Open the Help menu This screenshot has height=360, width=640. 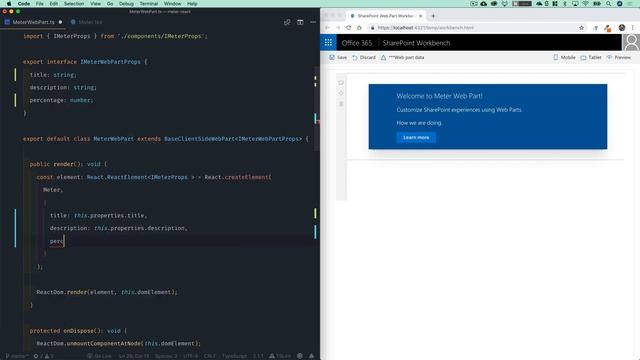pos(192,4)
